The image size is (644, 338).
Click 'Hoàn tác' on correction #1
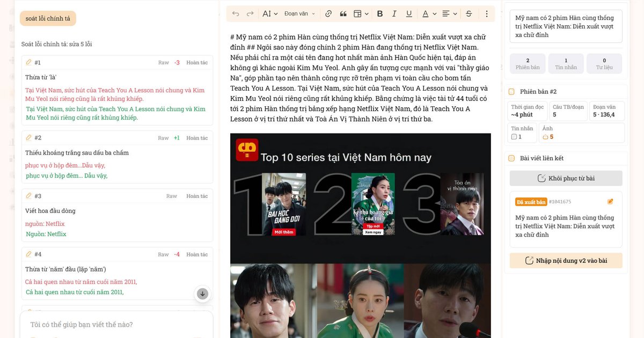coord(197,63)
